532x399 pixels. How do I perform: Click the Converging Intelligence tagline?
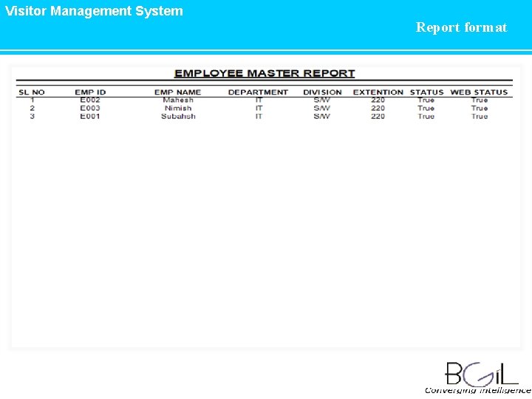point(478,391)
